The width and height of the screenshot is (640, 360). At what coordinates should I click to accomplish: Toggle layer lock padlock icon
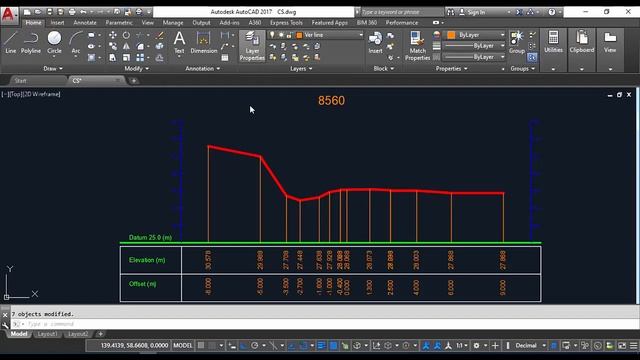pyautogui.click(x=289, y=35)
